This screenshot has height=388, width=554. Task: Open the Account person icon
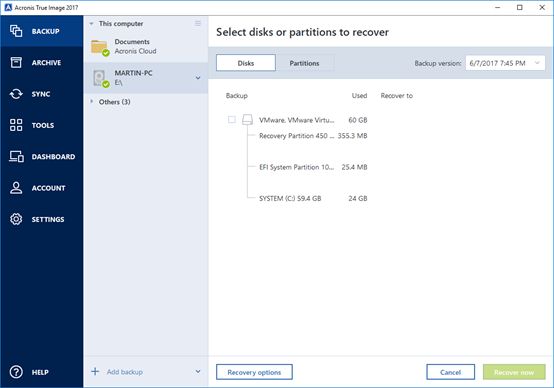[x=16, y=188]
